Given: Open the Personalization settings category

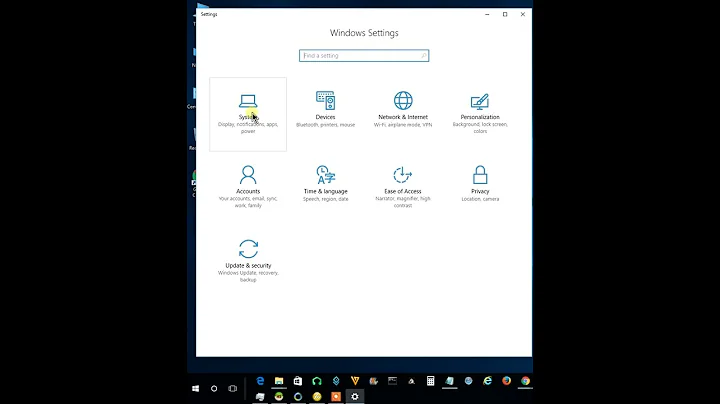Looking at the screenshot, I should pyautogui.click(x=480, y=113).
